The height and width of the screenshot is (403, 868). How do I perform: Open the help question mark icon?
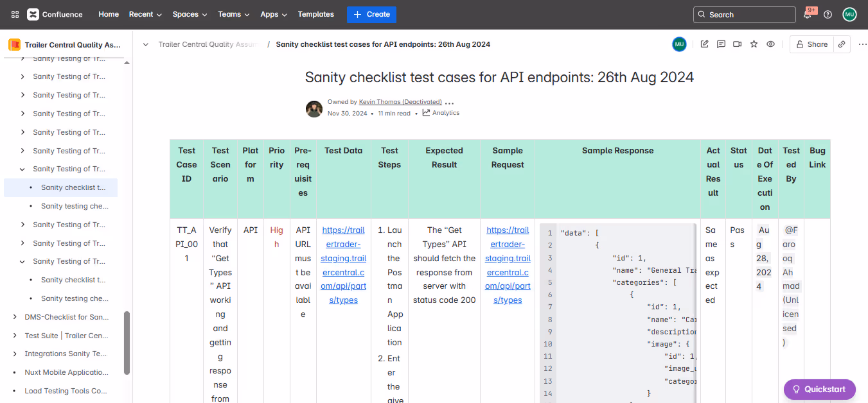click(x=828, y=14)
